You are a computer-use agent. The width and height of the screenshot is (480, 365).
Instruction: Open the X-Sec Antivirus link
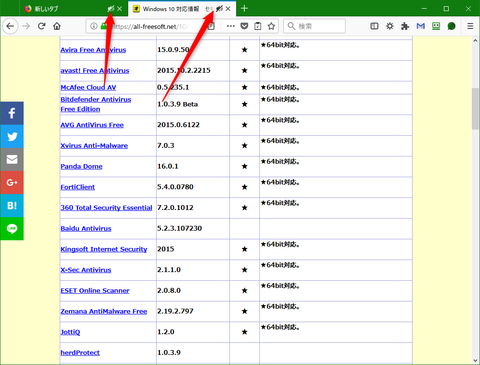click(86, 270)
